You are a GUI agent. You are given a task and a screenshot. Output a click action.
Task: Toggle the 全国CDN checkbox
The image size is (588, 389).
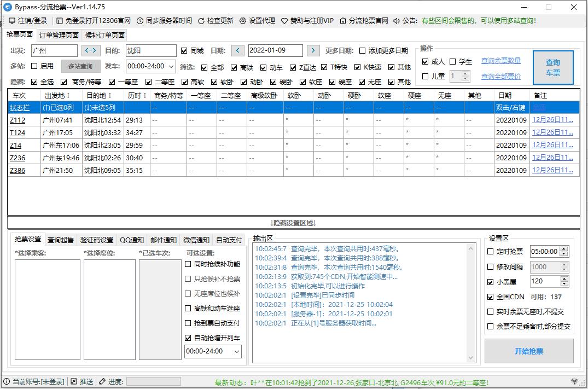[490, 297]
